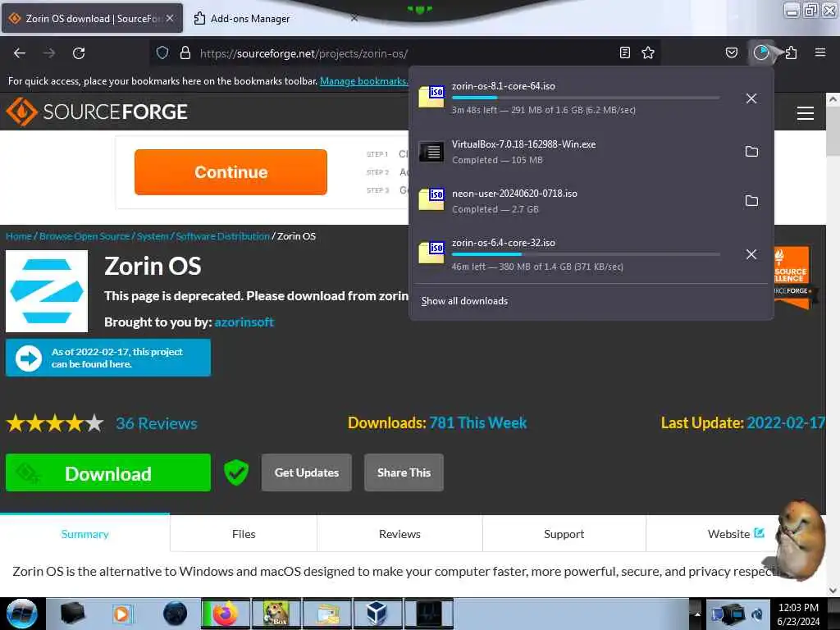Click the VirtualBox exe file icon

pyautogui.click(x=431, y=152)
